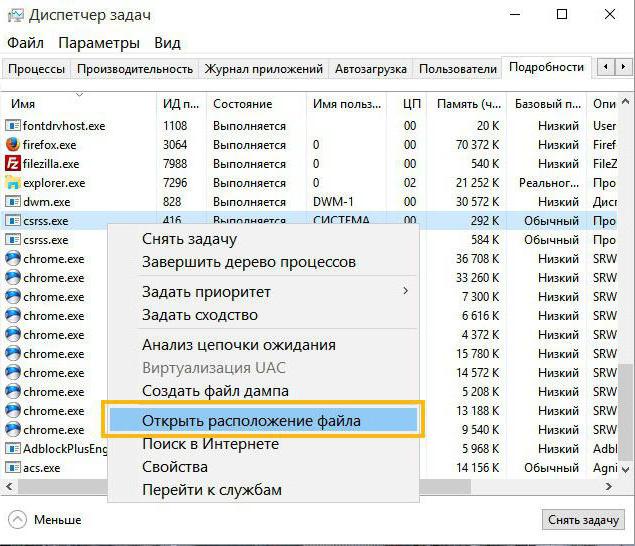635x546 pixels.
Task: Select the Подробности tab
Action: (546, 67)
